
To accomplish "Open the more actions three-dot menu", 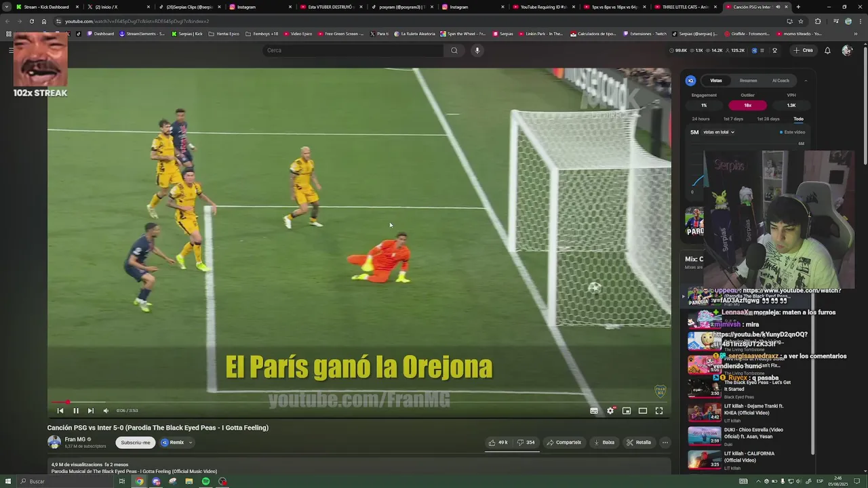I will pos(665,443).
